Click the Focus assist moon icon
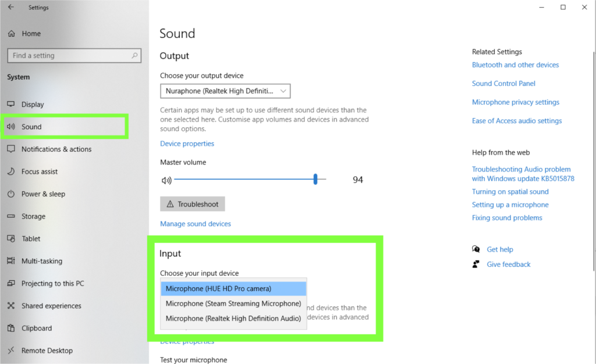This screenshot has width=596, height=364. tap(11, 171)
